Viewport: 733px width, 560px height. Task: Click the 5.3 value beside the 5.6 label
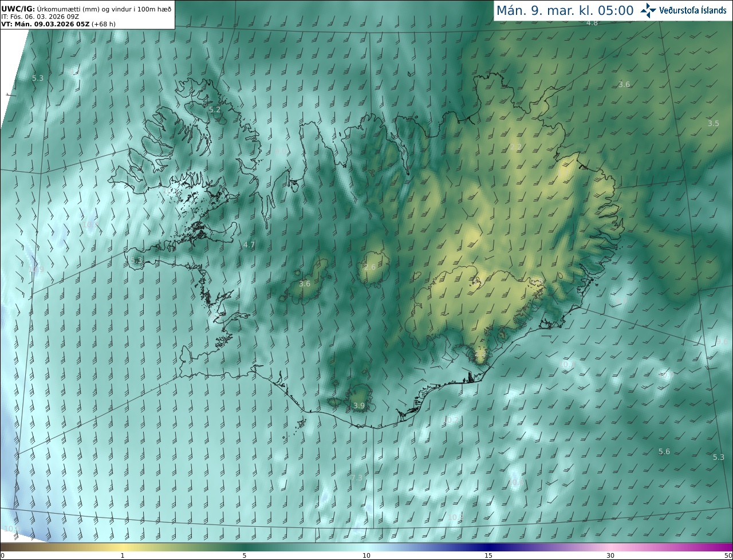click(719, 457)
